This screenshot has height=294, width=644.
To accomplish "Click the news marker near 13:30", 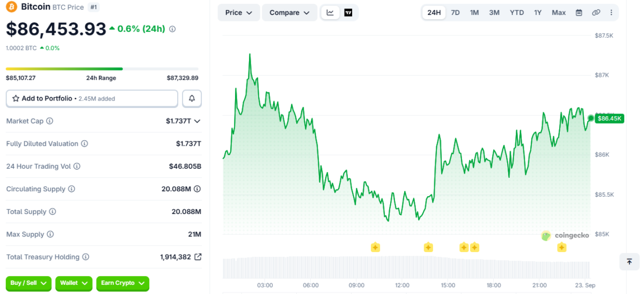I will 428,247.
